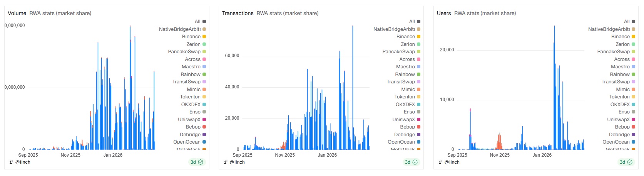The width and height of the screenshot is (644, 176).
Task: Select Debridge in Transactions chart legend
Action: click(404, 135)
